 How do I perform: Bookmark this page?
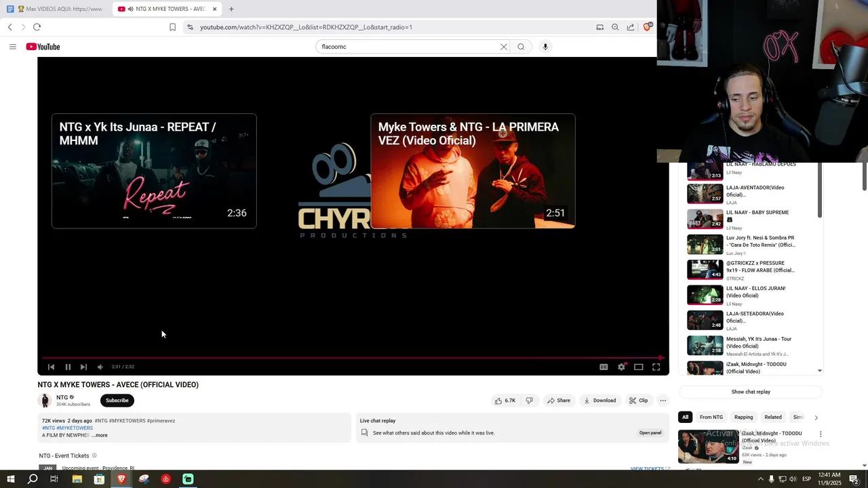point(172,27)
